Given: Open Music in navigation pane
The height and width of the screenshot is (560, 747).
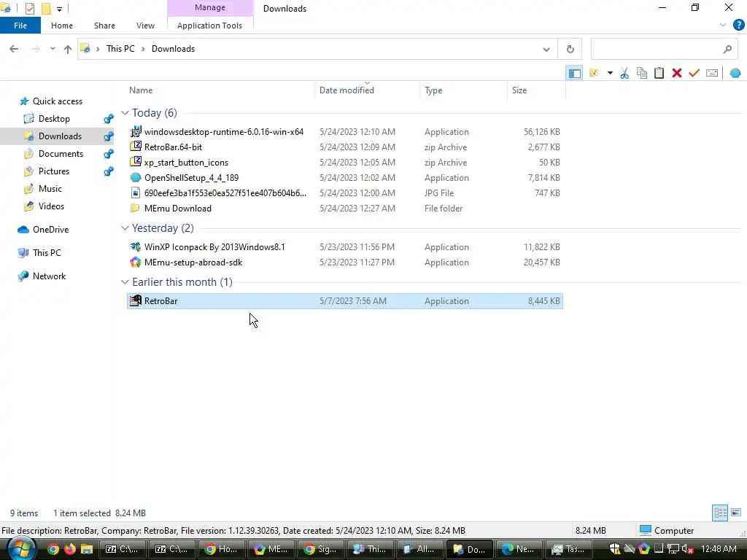Looking at the screenshot, I should point(50,189).
